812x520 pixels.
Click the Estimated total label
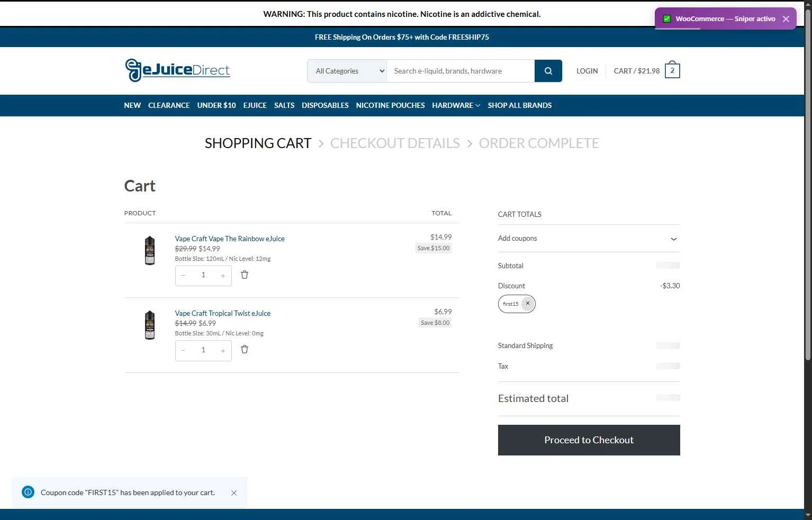point(533,398)
